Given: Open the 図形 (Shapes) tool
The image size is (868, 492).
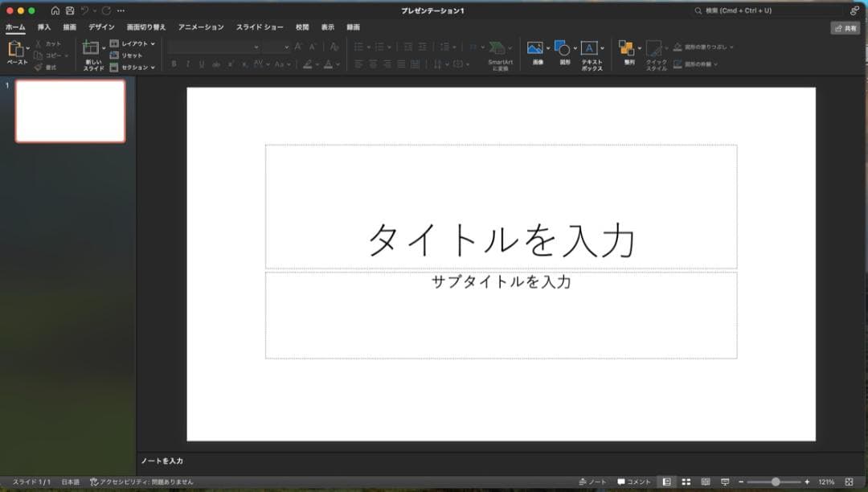Looking at the screenshot, I should tap(561, 47).
